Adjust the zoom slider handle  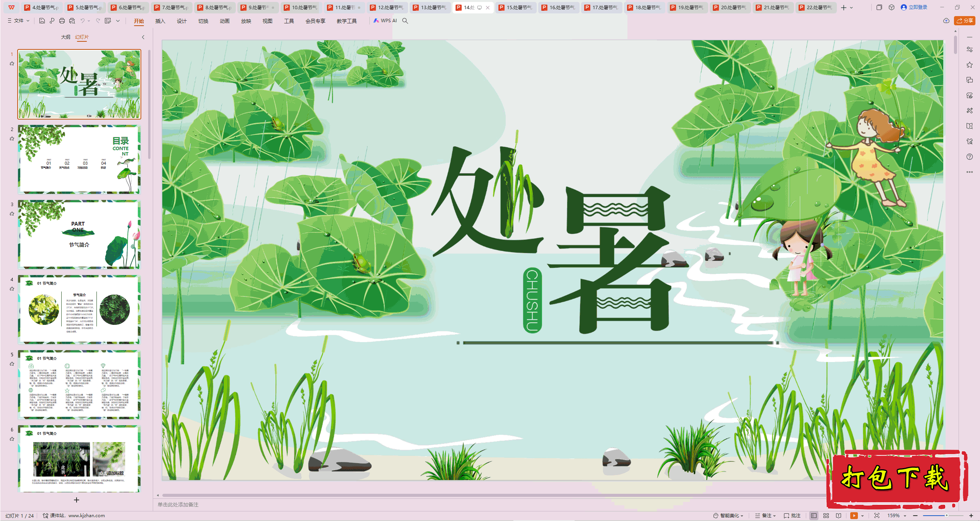(x=946, y=516)
